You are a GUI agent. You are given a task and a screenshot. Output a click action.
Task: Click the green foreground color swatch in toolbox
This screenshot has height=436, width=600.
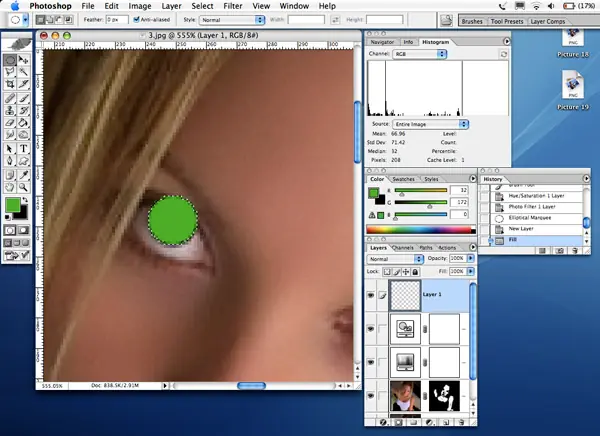pos(13,205)
